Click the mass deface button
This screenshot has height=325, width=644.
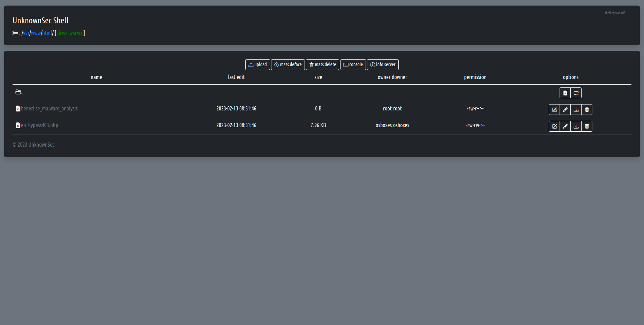[x=288, y=65]
